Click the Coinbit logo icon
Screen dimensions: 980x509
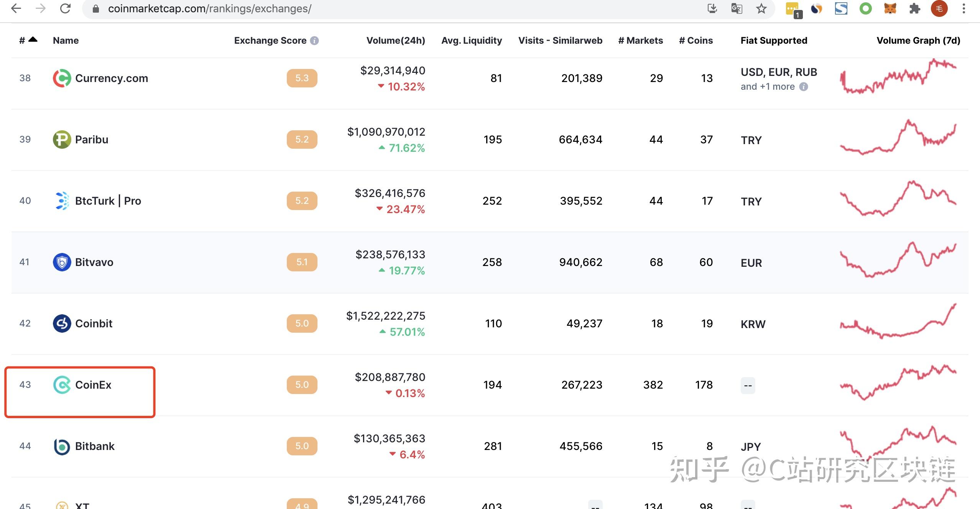coord(62,323)
